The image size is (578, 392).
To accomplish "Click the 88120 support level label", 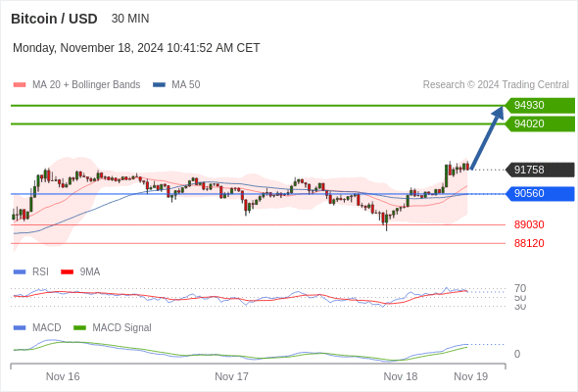I will tap(529, 243).
